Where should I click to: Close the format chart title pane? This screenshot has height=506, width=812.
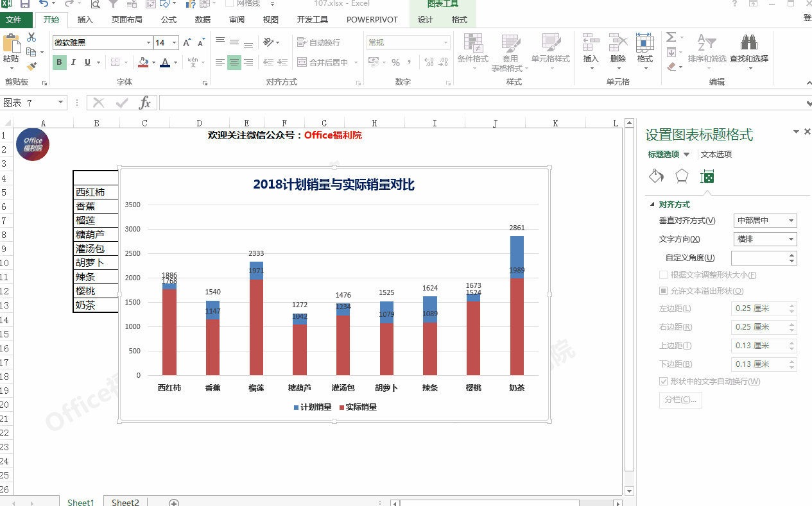[807, 131]
